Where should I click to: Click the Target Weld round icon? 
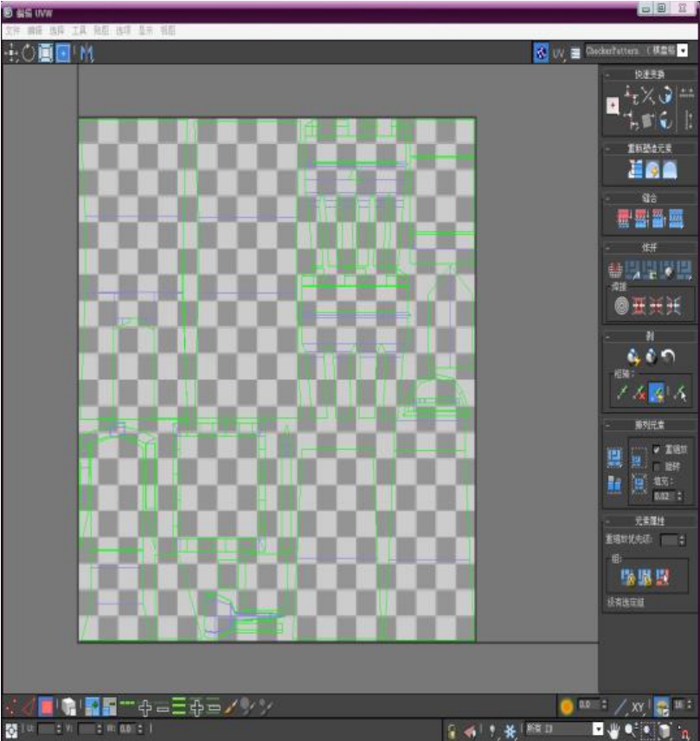[621, 306]
